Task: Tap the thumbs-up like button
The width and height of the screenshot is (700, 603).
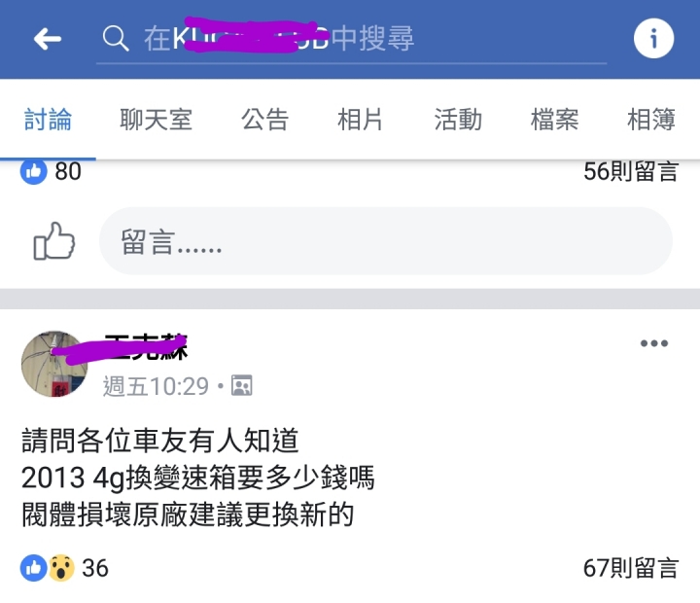Action: (x=54, y=241)
